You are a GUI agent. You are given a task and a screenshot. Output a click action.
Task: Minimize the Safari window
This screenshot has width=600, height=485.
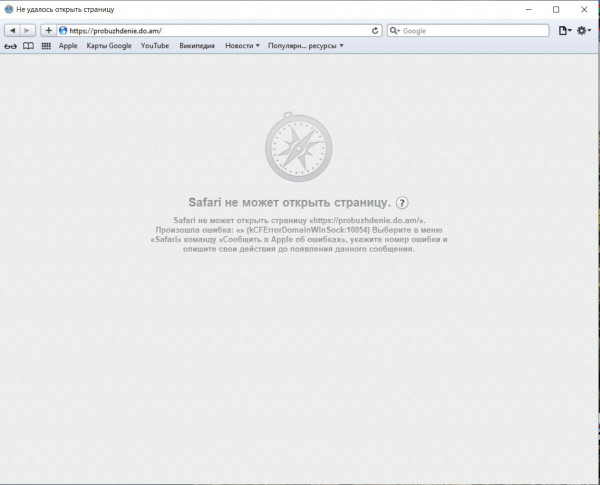(529, 10)
